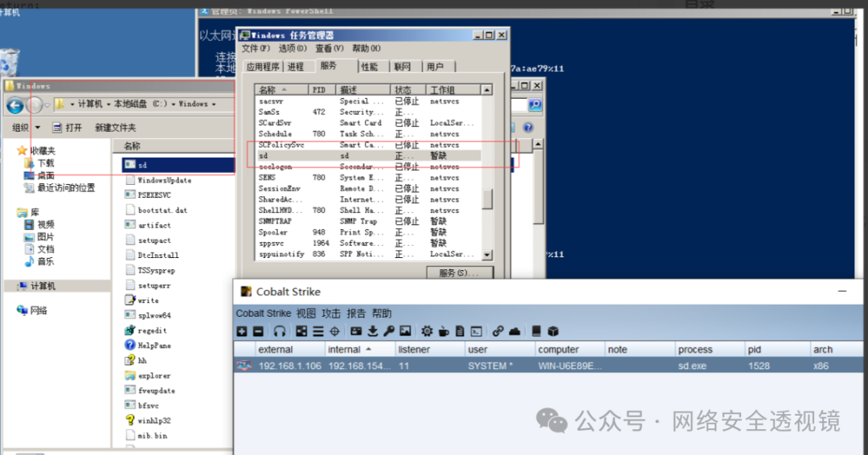Open help with the book icon
868x455 pixels.
coord(536,331)
